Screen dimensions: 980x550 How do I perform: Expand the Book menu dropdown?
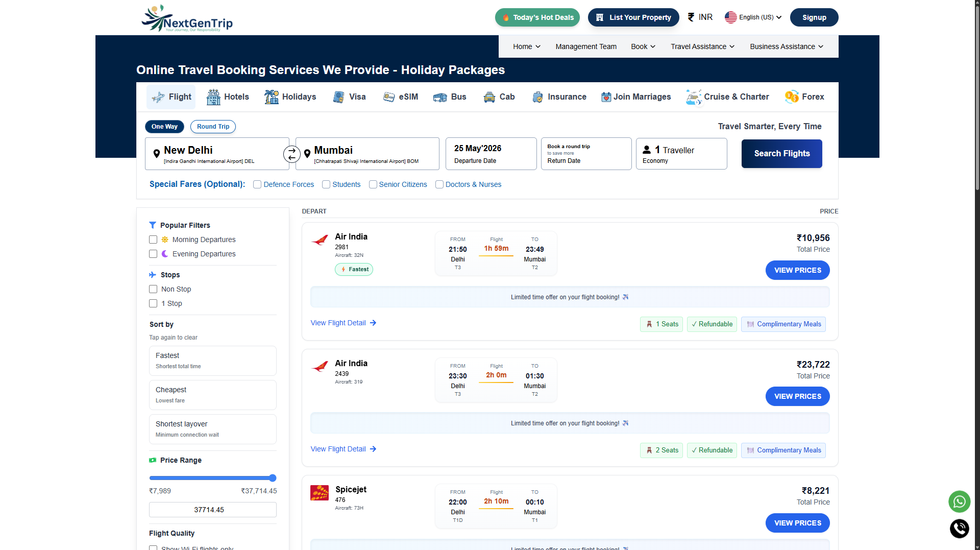[x=643, y=46]
